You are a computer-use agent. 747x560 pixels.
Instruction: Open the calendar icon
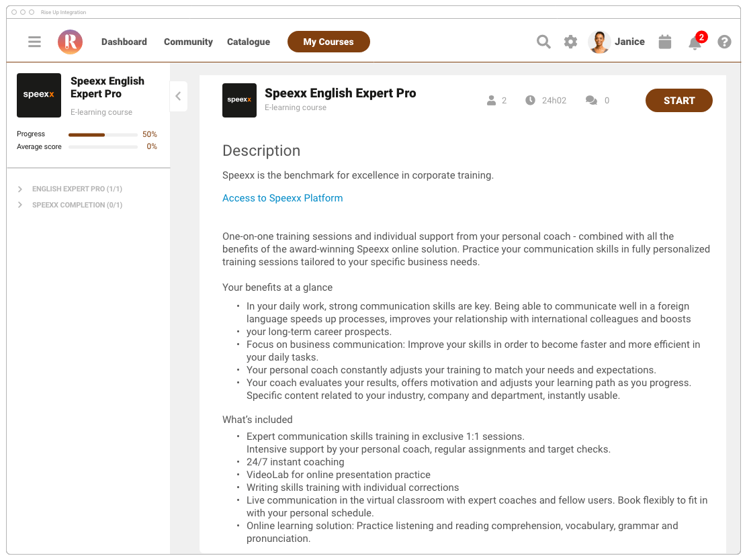click(x=665, y=42)
